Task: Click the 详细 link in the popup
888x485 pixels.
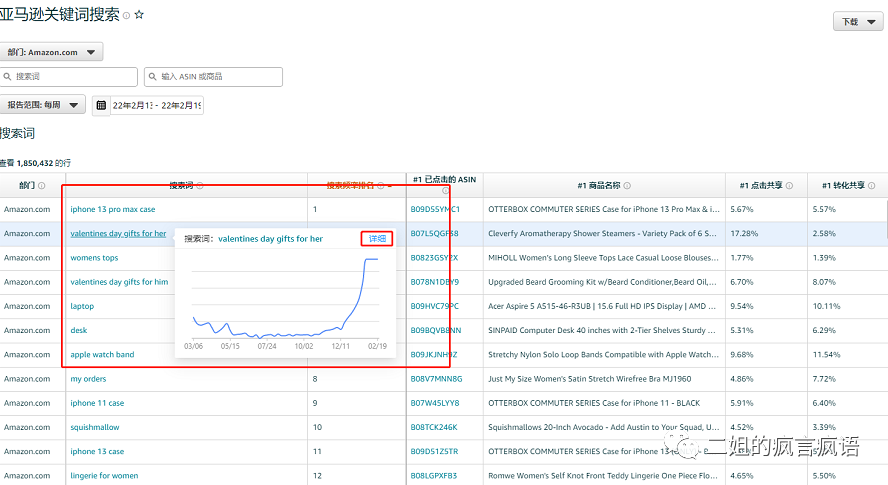Action: coord(377,239)
